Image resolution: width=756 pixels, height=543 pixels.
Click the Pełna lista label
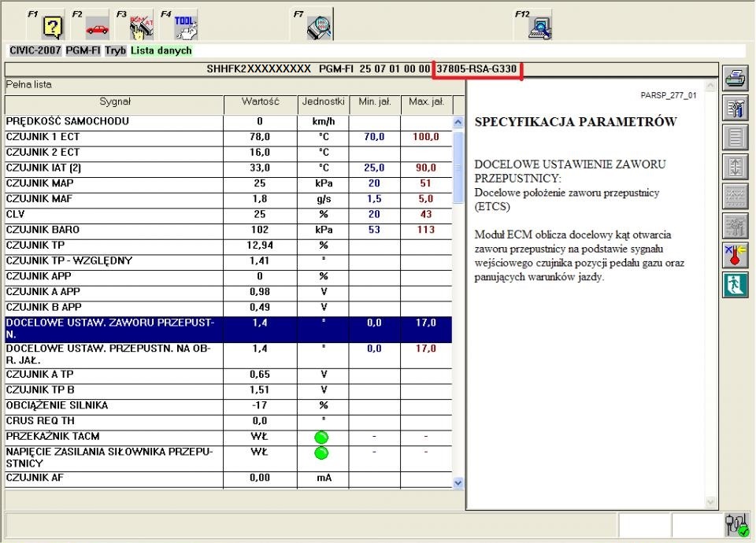pyautogui.click(x=29, y=85)
